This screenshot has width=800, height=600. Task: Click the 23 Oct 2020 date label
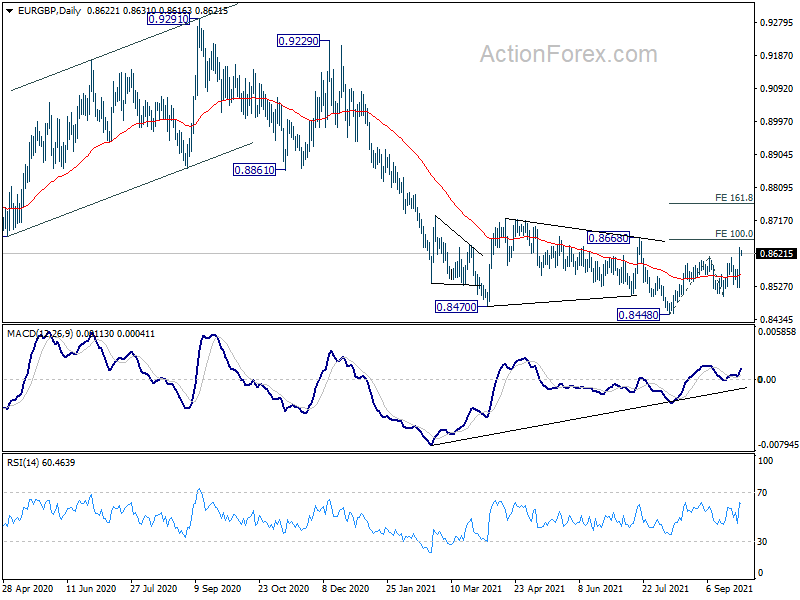[283, 588]
